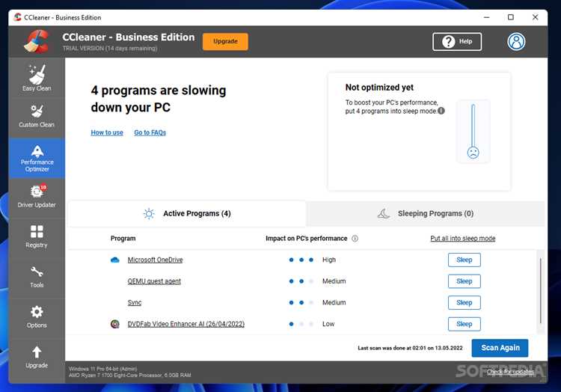Open Easy Clean in the sidebar

37,77
